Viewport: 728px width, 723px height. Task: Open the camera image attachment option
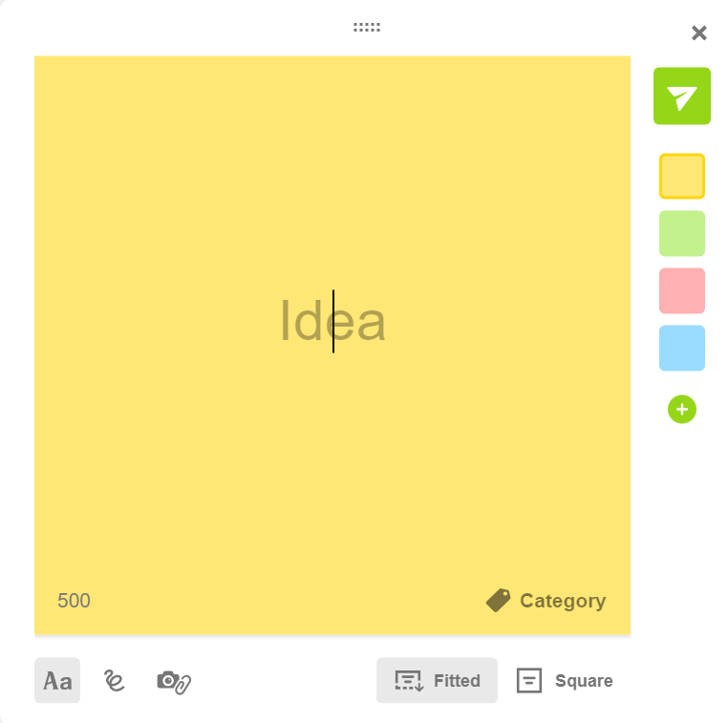point(174,681)
